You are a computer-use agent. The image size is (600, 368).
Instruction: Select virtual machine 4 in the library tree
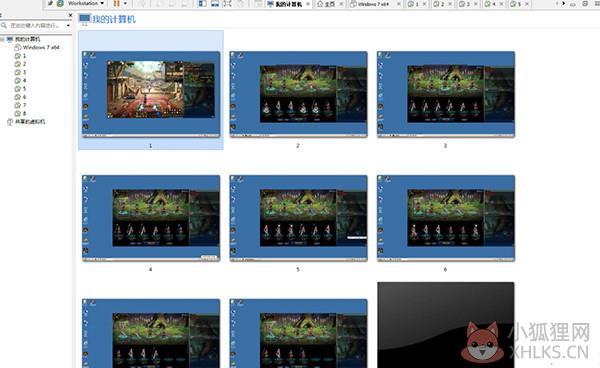pyautogui.click(x=24, y=80)
